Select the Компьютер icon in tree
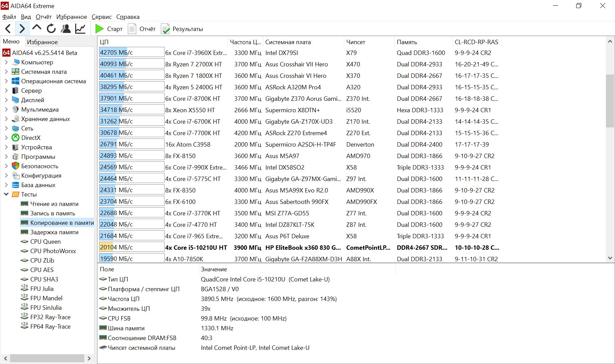This screenshot has height=364, width=615. [16, 62]
